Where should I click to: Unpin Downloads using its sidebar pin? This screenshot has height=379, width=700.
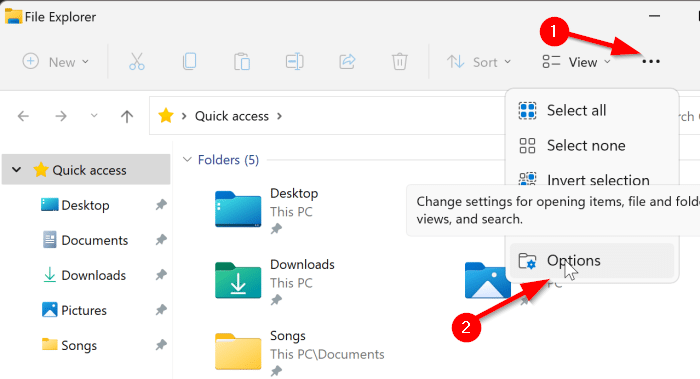(161, 275)
